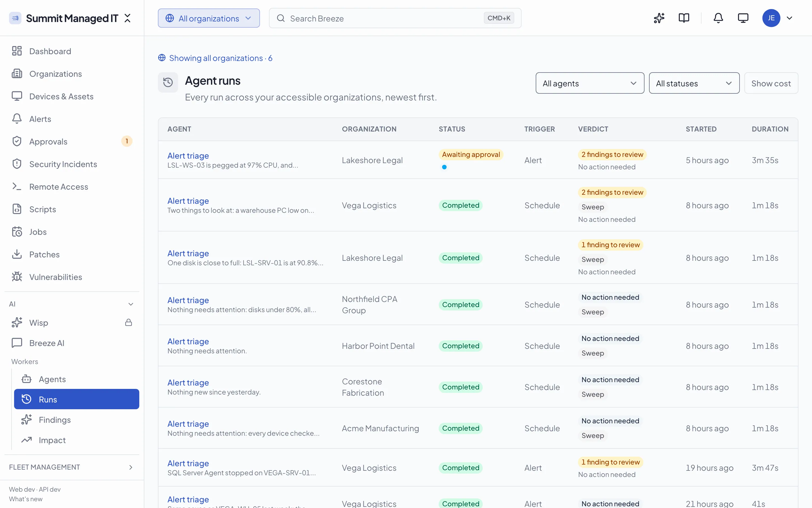
Task: Open the Dashboard page
Action: tap(72, 51)
